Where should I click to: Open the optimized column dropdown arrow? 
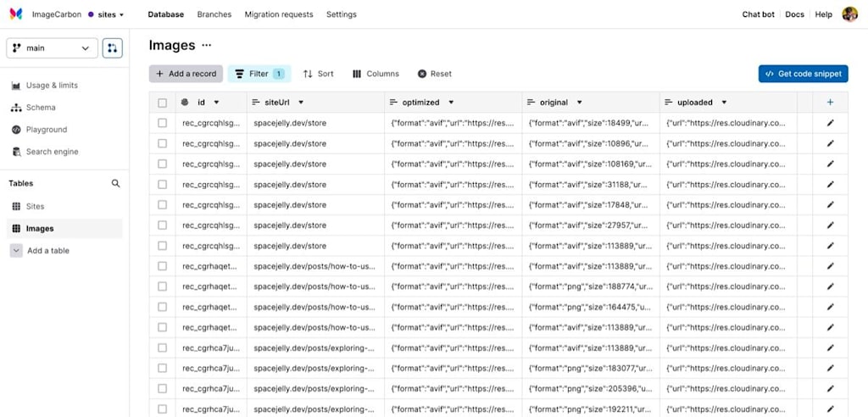[x=451, y=103]
